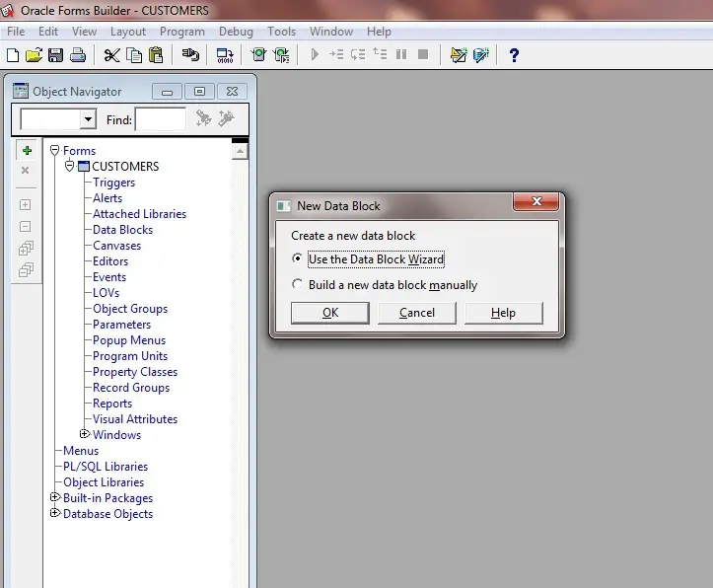713x588 pixels.
Task: Select the Alerts tree node
Action: click(107, 198)
